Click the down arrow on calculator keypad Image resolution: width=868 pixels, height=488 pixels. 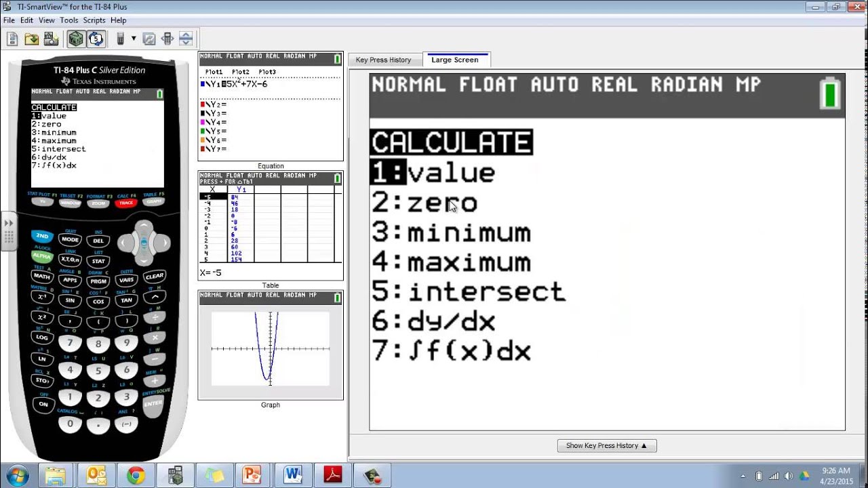click(x=144, y=261)
